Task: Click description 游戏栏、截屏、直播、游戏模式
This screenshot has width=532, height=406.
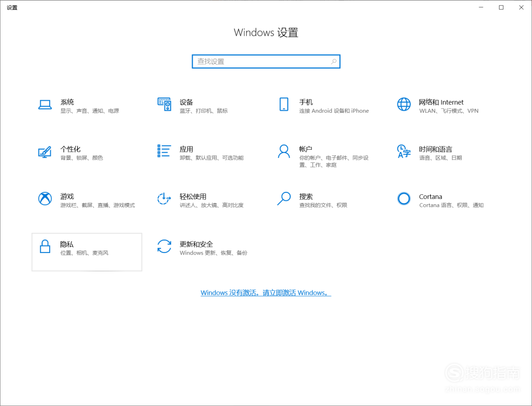Action: click(x=98, y=205)
